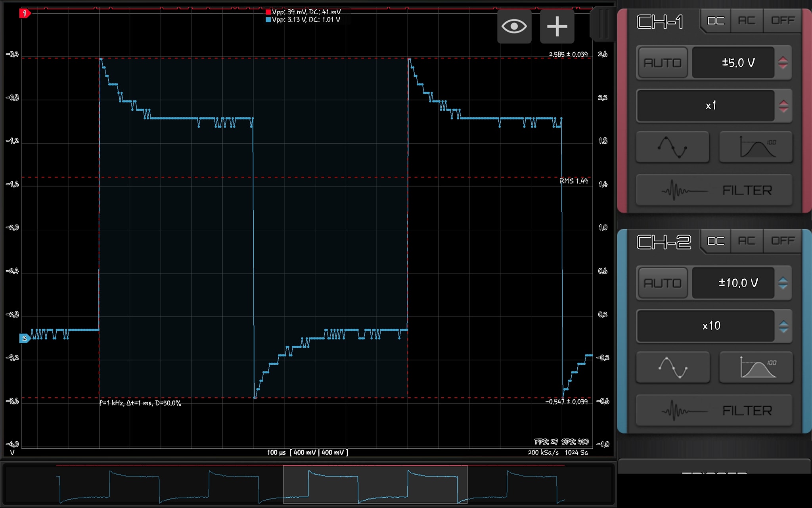Select red channel 1 zero marker
The image size is (812, 508).
tap(25, 13)
